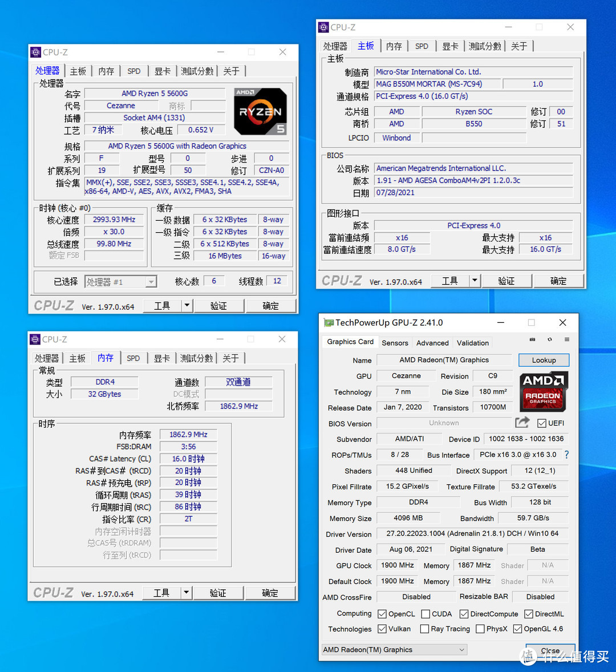
Task: Click the GPU-Z refresh icon
Action: click(550, 339)
